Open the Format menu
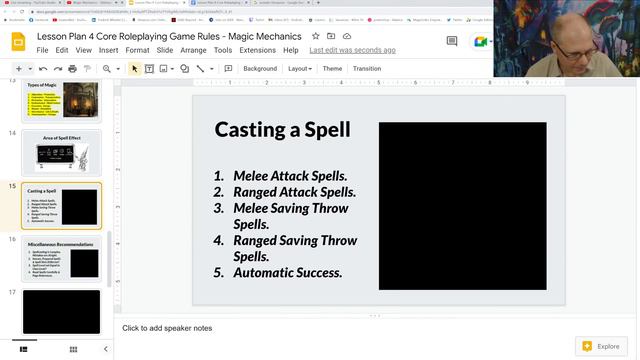Screen dimensions: 640x360 (137, 50)
